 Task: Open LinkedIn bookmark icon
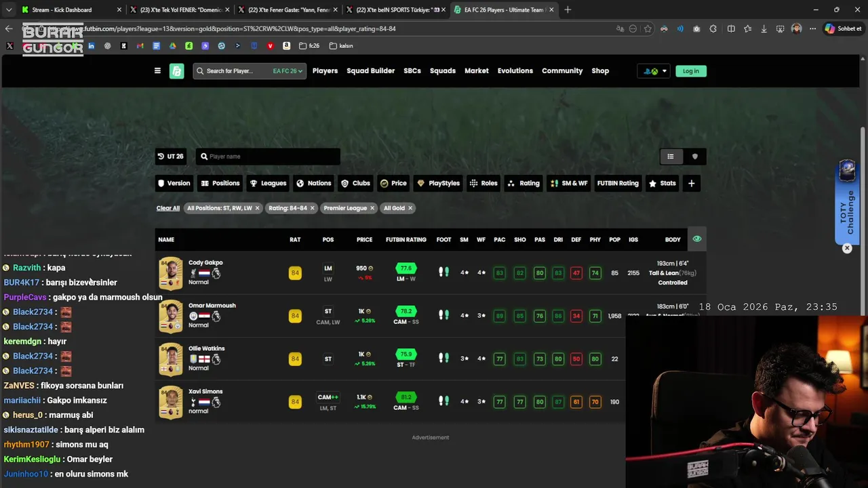click(92, 46)
